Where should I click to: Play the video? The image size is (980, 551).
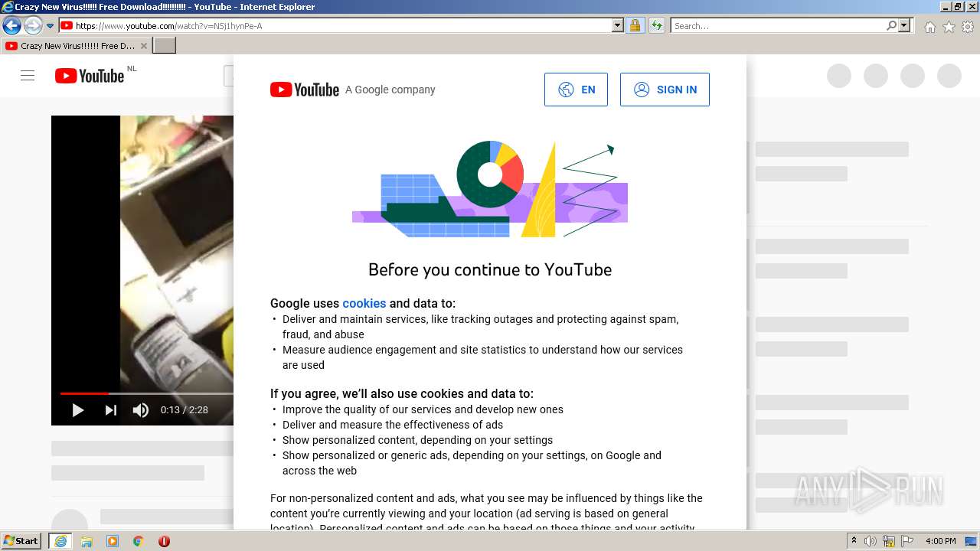(78, 410)
